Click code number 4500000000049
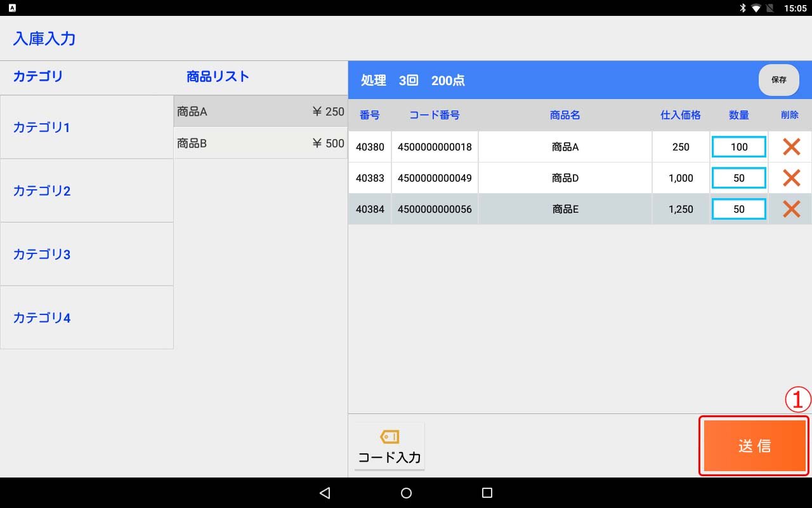Image resolution: width=812 pixels, height=508 pixels. (x=435, y=178)
